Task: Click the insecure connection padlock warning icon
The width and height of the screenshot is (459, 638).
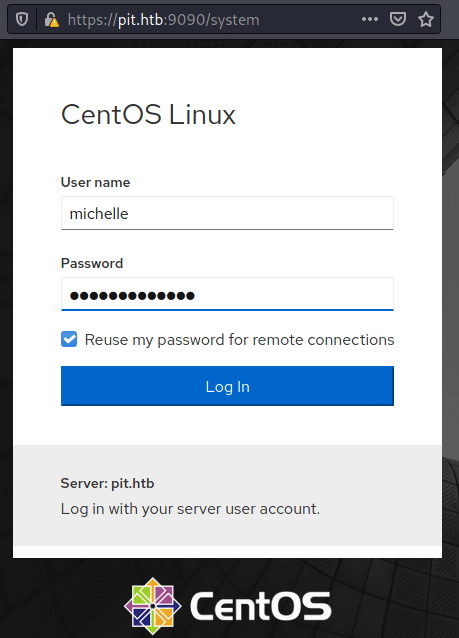Action: (52, 19)
